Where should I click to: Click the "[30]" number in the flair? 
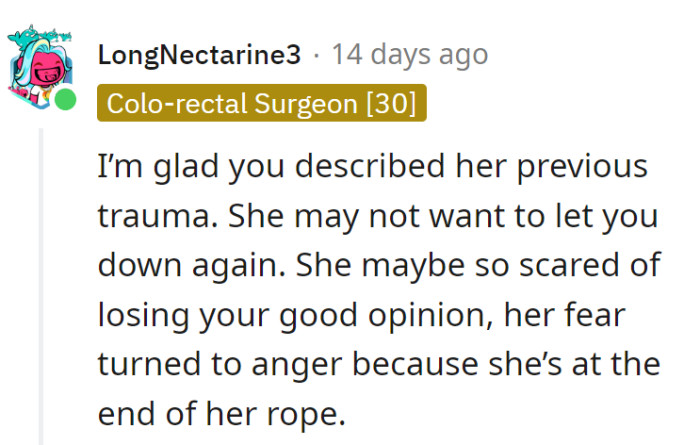click(x=391, y=104)
